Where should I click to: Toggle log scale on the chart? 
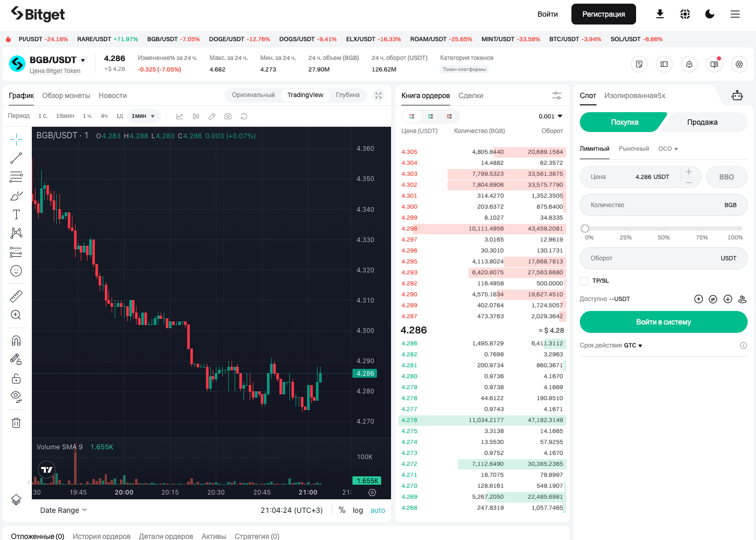coord(358,510)
